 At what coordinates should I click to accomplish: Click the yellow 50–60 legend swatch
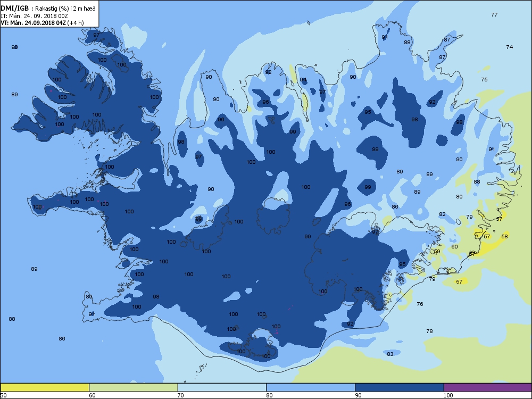[45, 387]
